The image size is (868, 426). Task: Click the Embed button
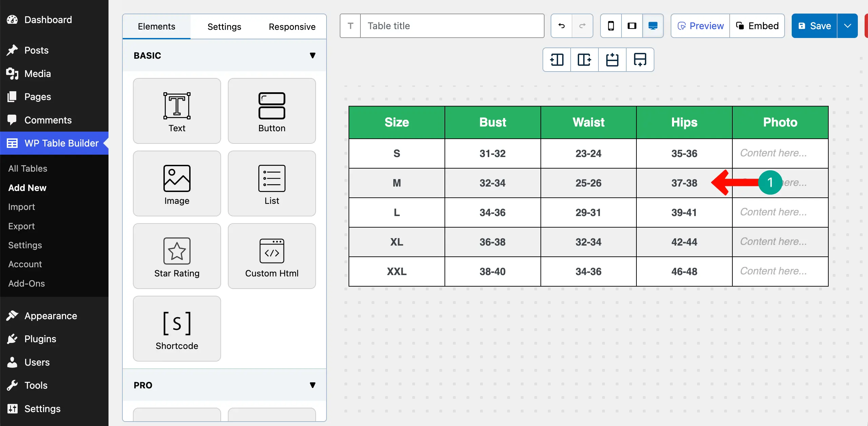(757, 26)
